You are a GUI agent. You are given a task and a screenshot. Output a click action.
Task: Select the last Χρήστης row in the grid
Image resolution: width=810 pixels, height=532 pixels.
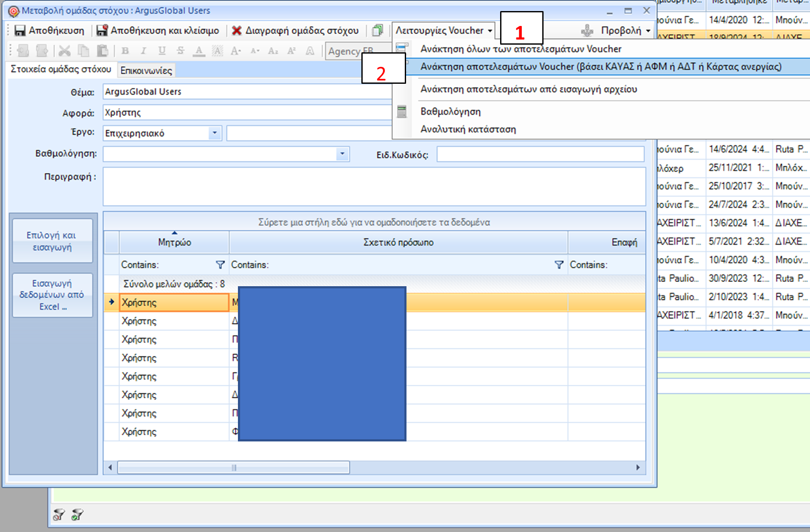tap(175, 432)
